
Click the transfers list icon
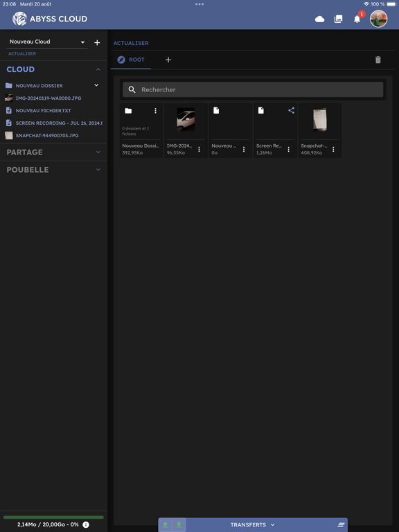[x=341, y=525]
